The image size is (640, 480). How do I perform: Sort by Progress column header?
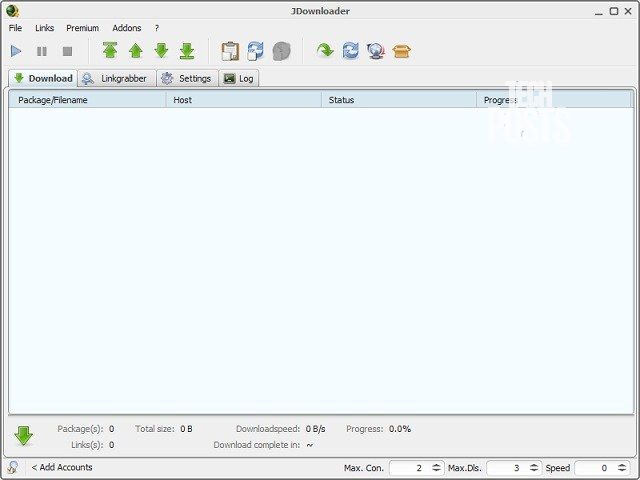point(555,100)
